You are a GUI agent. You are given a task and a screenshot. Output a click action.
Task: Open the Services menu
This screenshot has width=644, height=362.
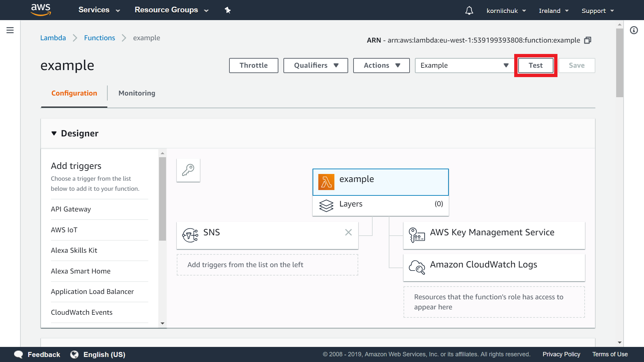99,10
